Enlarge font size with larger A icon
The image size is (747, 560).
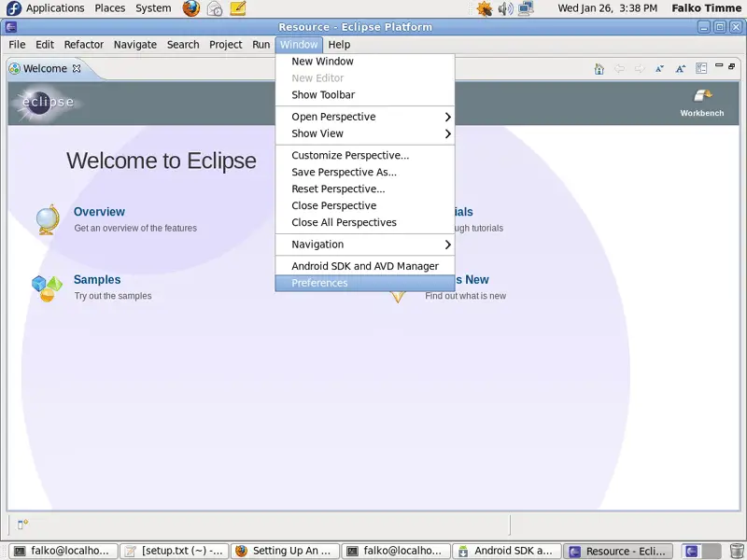click(x=681, y=69)
